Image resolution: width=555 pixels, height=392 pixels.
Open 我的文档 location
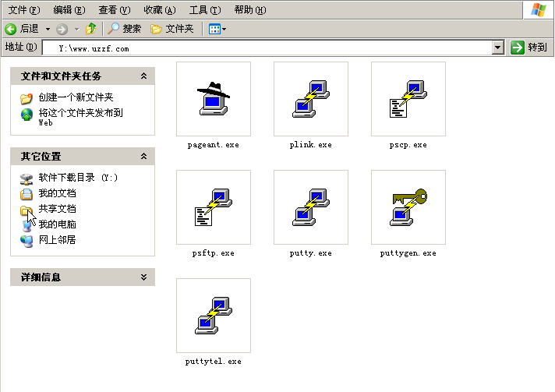pos(57,193)
